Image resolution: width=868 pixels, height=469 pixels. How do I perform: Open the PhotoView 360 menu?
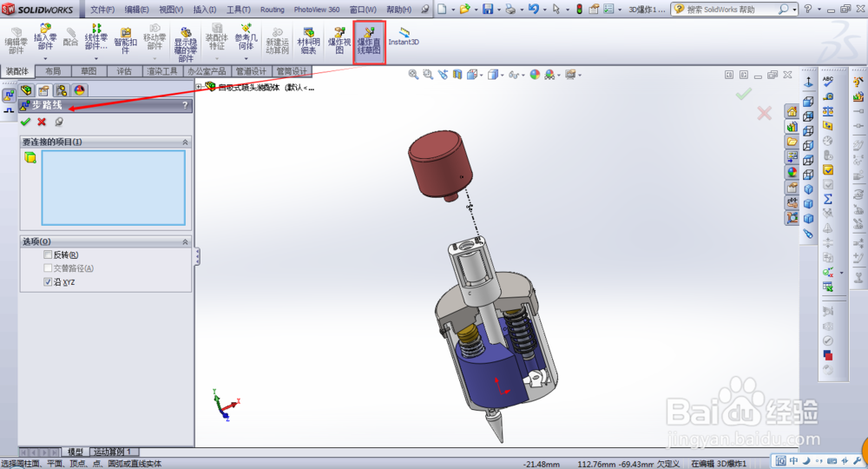click(x=317, y=10)
